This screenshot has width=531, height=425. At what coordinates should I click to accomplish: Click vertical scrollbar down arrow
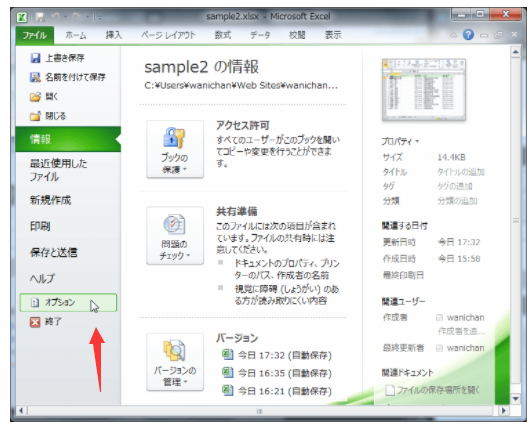(515, 399)
